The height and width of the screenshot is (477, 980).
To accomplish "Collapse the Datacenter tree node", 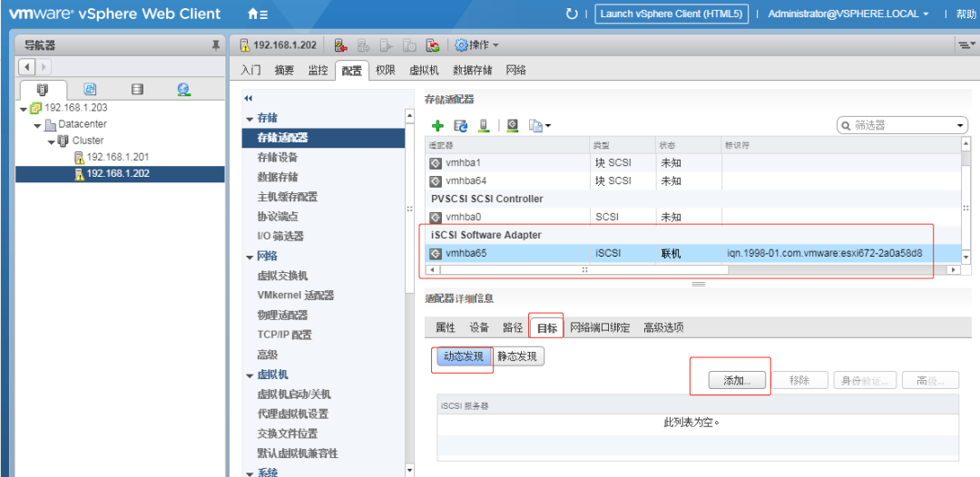I will coord(37,125).
